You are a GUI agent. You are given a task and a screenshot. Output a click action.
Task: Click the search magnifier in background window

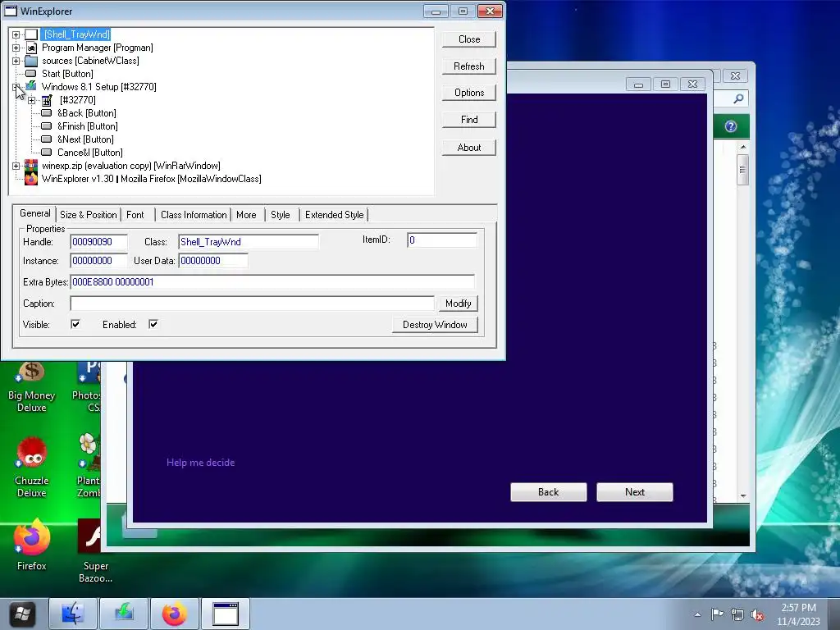[738, 98]
